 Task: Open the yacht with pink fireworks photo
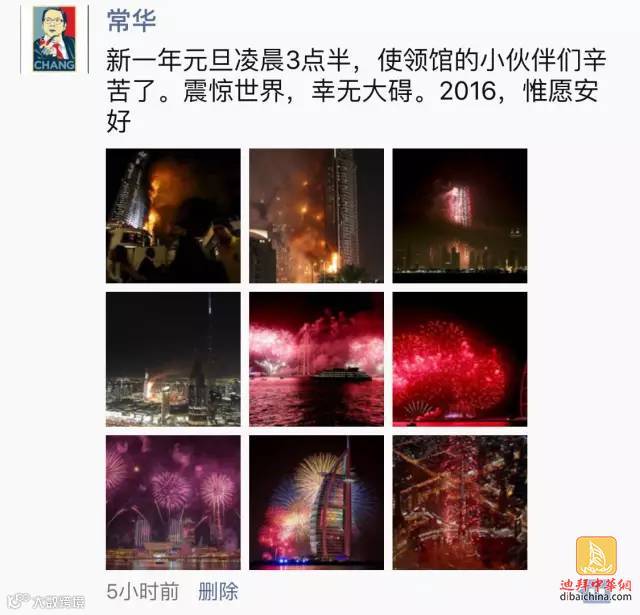pyautogui.click(x=316, y=359)
